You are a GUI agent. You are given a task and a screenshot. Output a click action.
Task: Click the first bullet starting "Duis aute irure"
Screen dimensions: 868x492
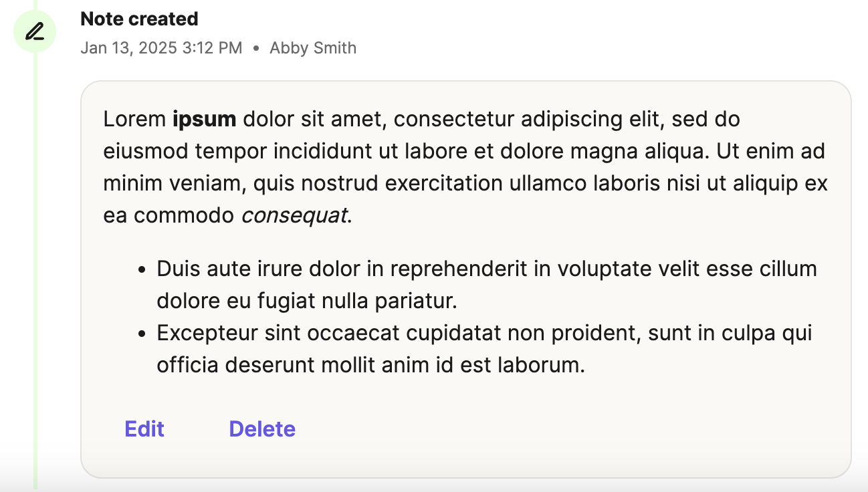(487, 285)
